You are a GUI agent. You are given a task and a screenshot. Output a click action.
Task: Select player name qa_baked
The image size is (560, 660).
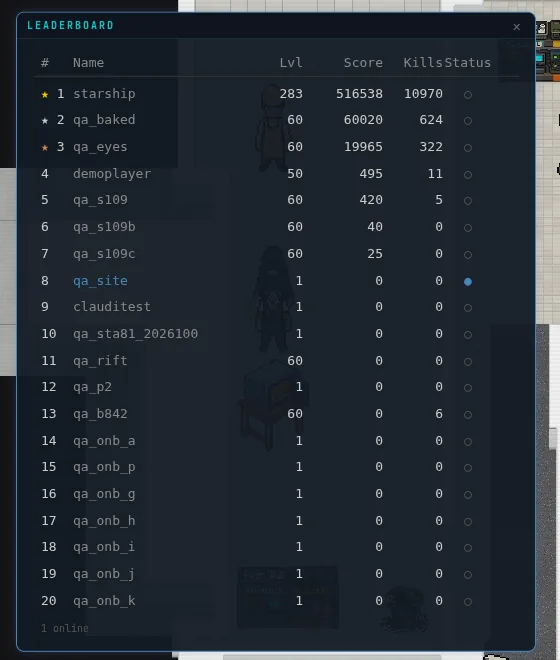point(104,120)
